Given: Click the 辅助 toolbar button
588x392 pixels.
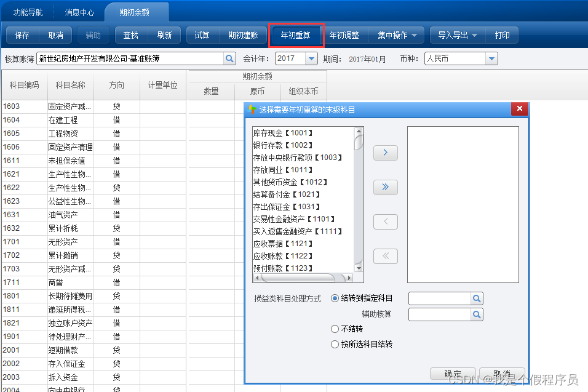Looking at the screenshot, I should (93, 35).
